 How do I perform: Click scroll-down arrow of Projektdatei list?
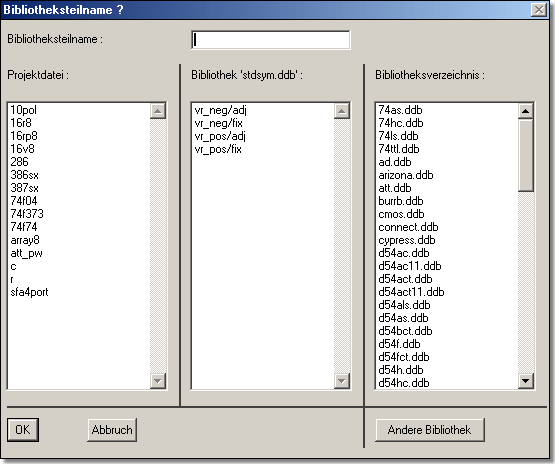158,381
